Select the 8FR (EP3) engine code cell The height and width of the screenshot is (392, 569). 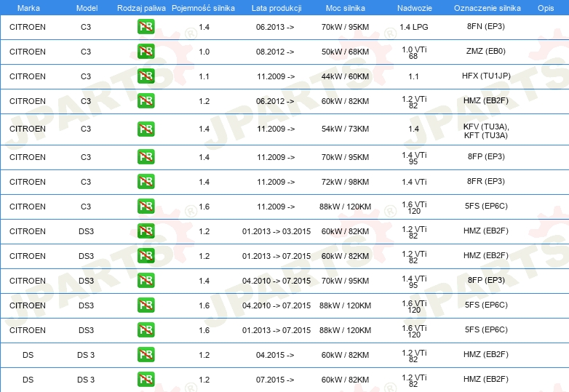tap(486, 181)
